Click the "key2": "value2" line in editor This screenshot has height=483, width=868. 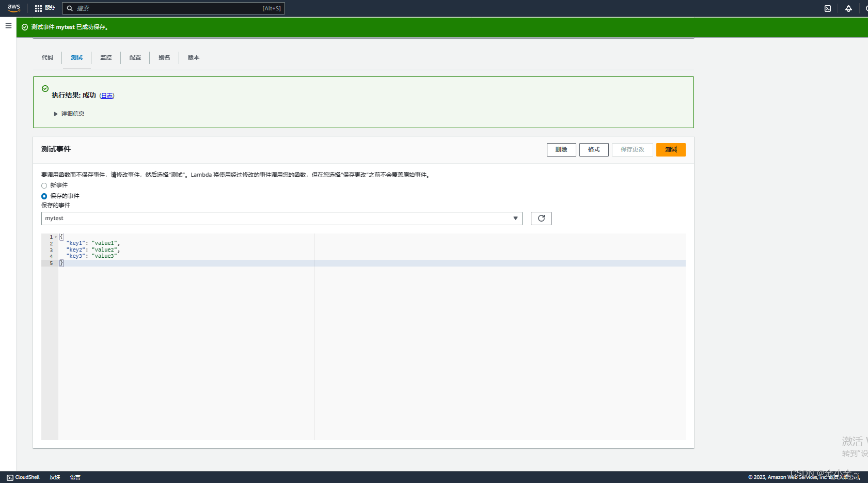pyautogui.click(x=93, y=250)
